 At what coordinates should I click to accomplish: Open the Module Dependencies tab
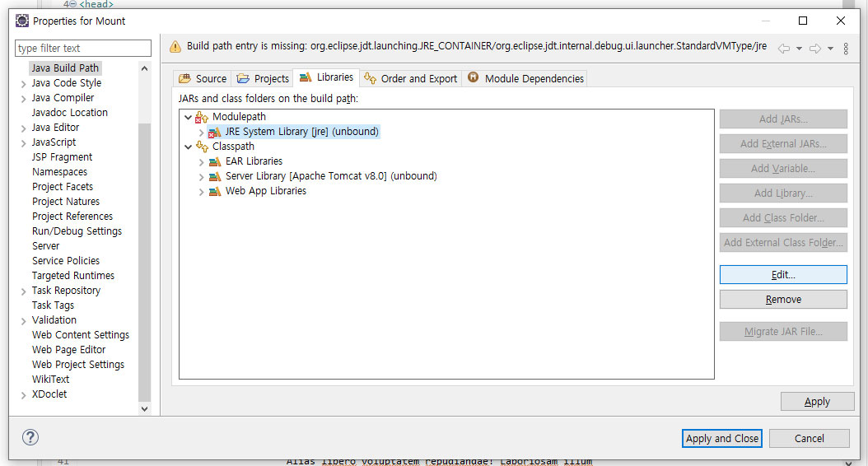pyautogui.click(x=526, y=78)
